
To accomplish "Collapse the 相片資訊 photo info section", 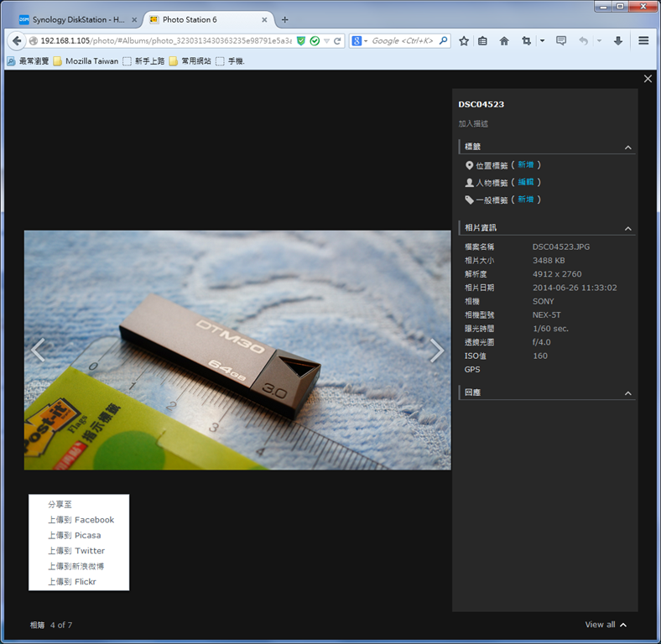I will (x=627, y=228).
